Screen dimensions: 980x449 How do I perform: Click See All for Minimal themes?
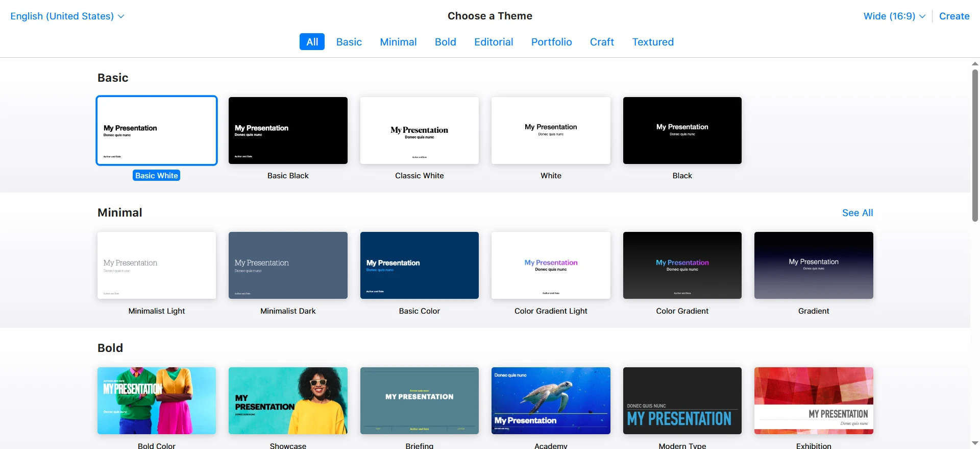click(857, 213)
